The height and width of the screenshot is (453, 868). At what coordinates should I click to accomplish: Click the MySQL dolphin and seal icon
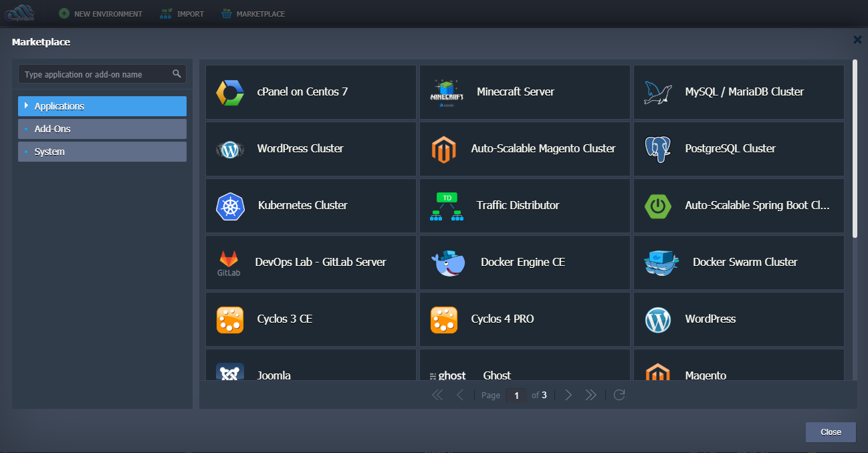tap(658, 92)
